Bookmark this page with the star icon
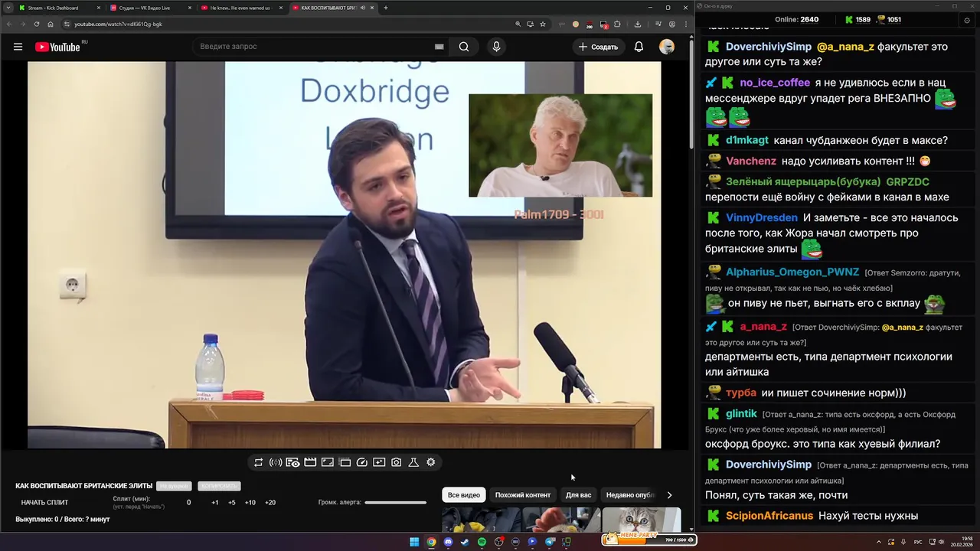This screenshot has height=551, width=980. 543,24
